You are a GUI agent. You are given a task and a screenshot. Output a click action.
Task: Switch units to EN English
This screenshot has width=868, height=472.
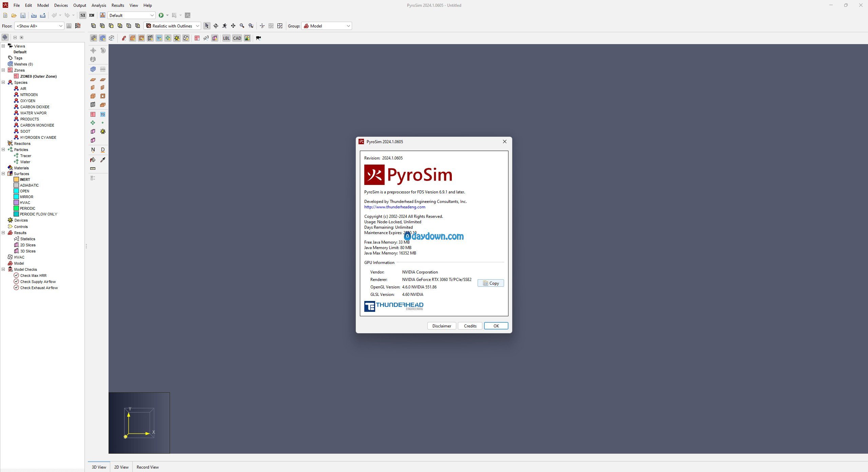coord(92,15)
